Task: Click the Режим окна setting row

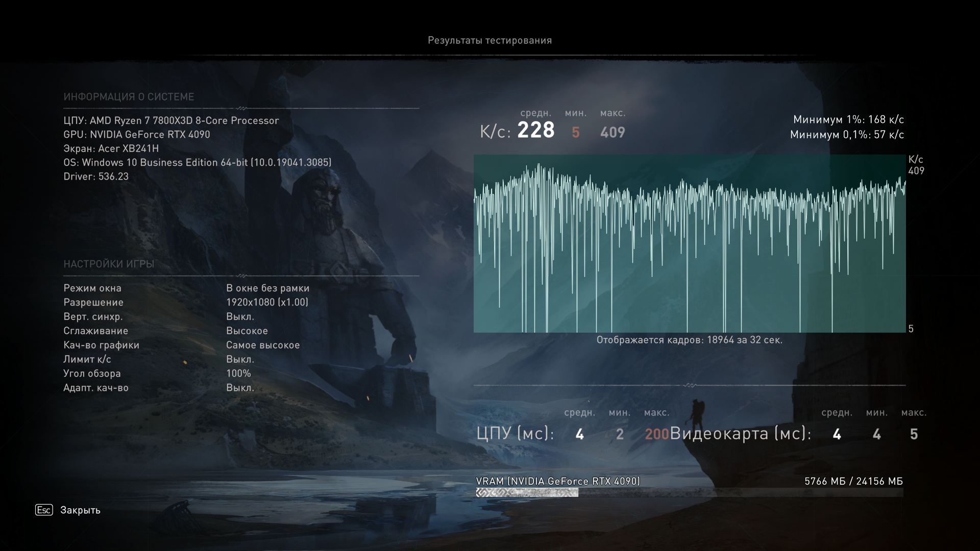Action: pyautogui.click(x=92, y=288)
